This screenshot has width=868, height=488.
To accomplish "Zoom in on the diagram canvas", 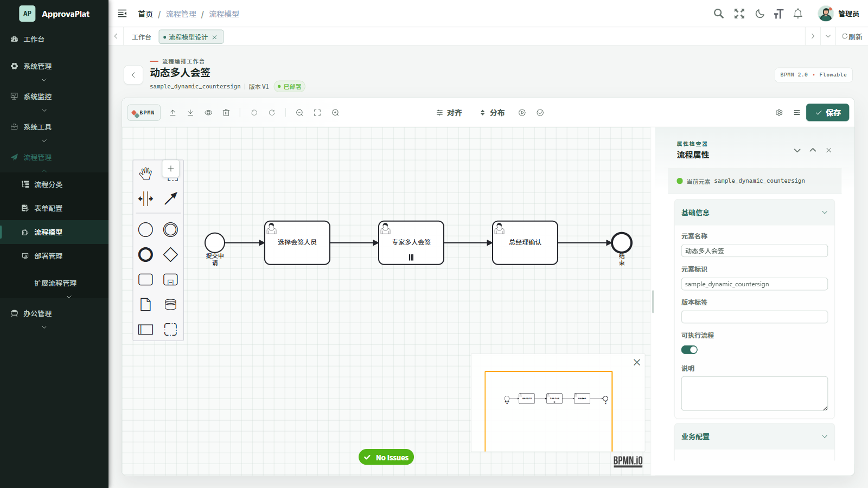I will (335, 113).
